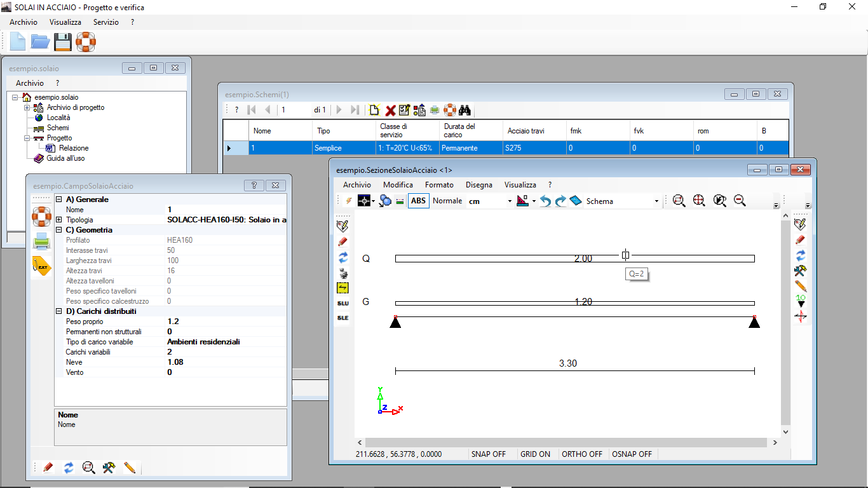Screen dimensions: 868x488
Task: Toggle ORTHO OFF in status bar
Action: click(x=582, y=454)
